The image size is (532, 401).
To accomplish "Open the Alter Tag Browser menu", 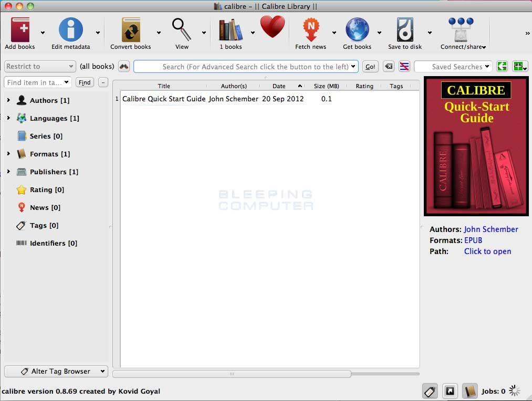I will (56, 371).
